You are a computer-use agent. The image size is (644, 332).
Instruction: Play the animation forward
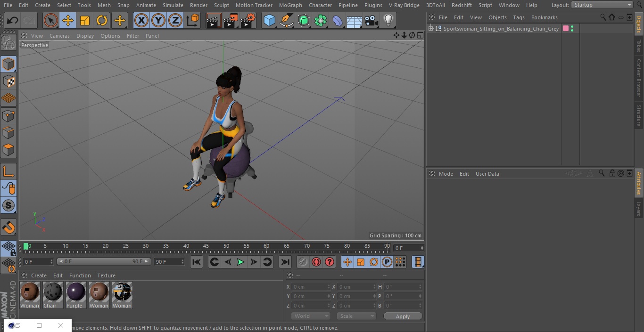tap(240, 262)
